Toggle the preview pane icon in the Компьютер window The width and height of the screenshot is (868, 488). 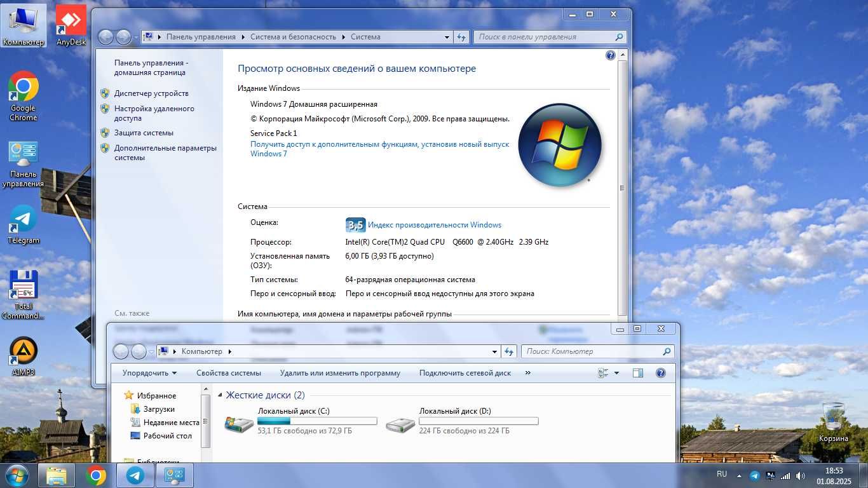tap(638, 373)
